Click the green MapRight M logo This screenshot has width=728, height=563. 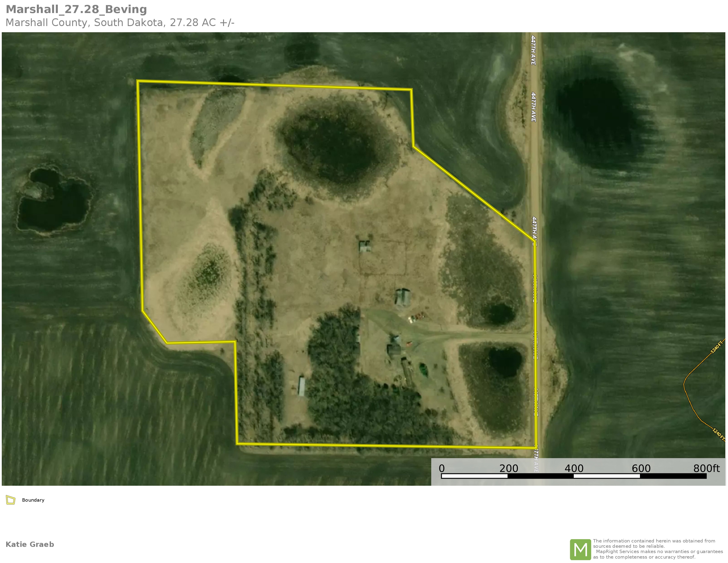580,549
